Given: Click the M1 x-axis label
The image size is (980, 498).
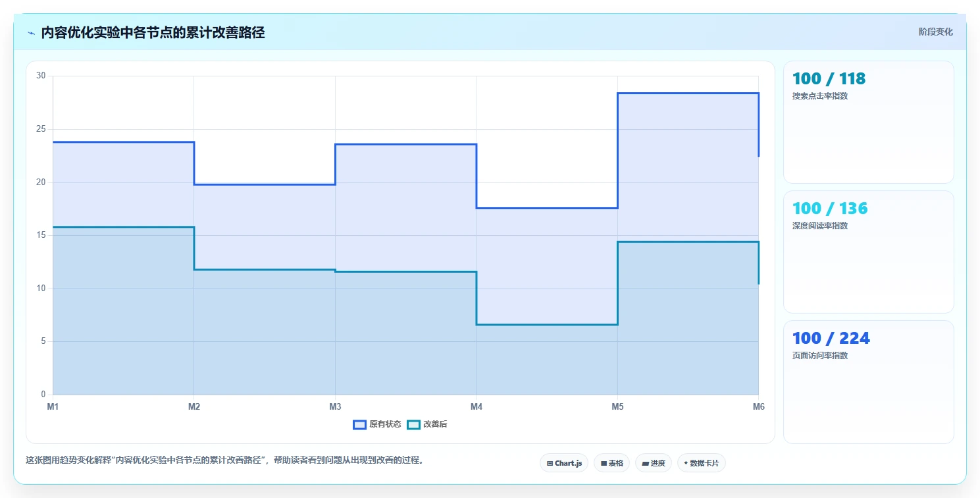Looking at the screenshot, I should pos(53,407).
